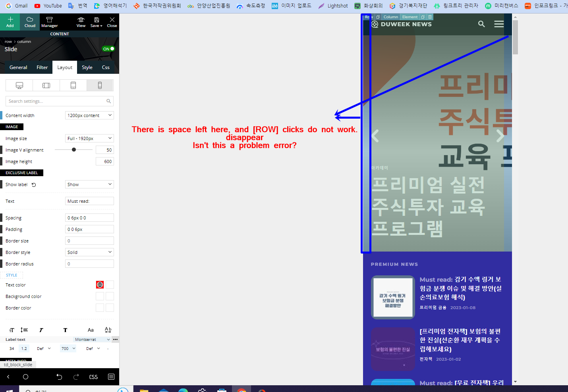Select the Column breadcrumb tab in preview
Screen dimensions: 568x392
tap(391, 17)
